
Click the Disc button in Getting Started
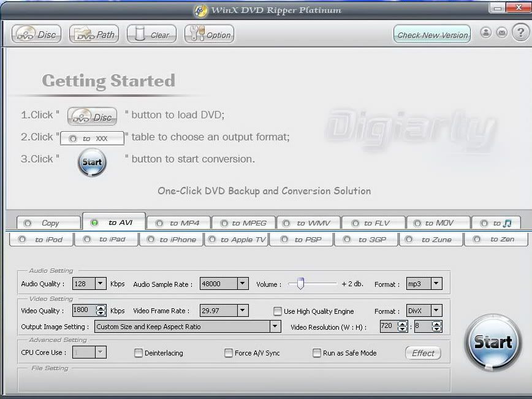[x=93, y=116]
